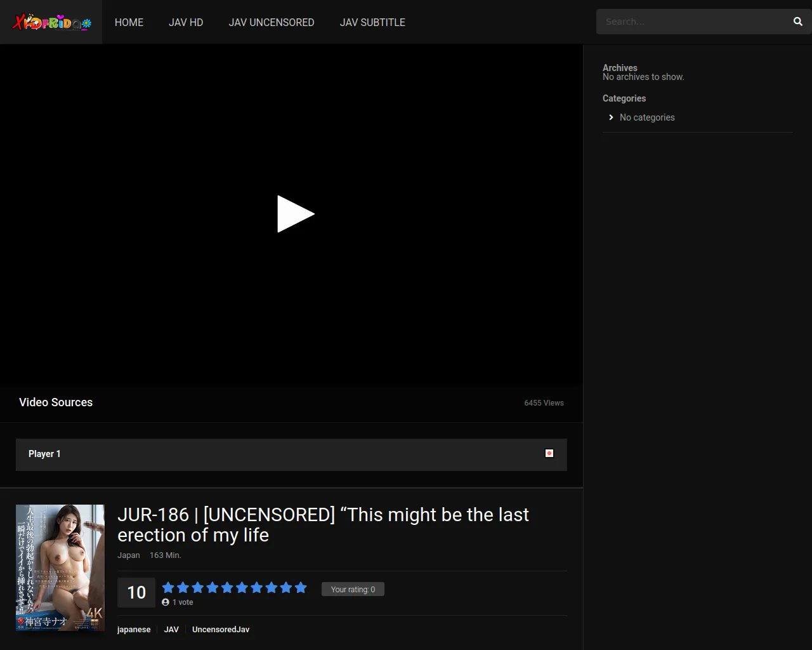Viewport: 812px width, 650px height.
Task: Click the large white play button
Action: tap(295, 214)
